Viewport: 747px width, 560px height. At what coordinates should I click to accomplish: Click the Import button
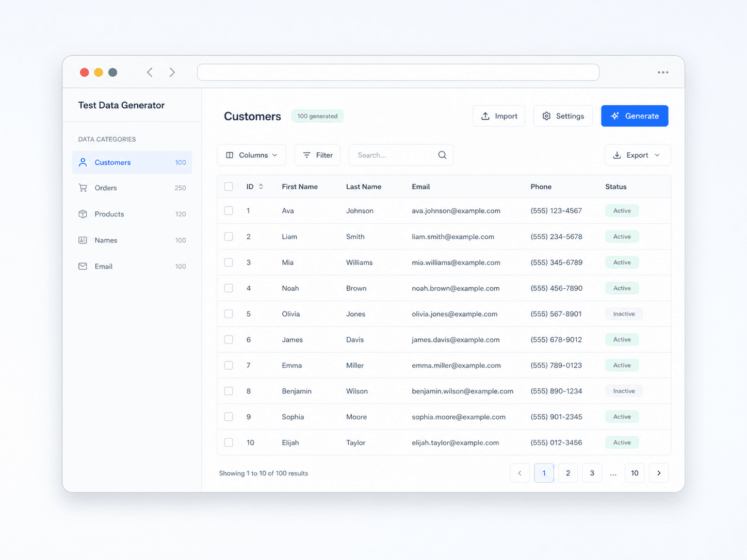pos(499,116)
